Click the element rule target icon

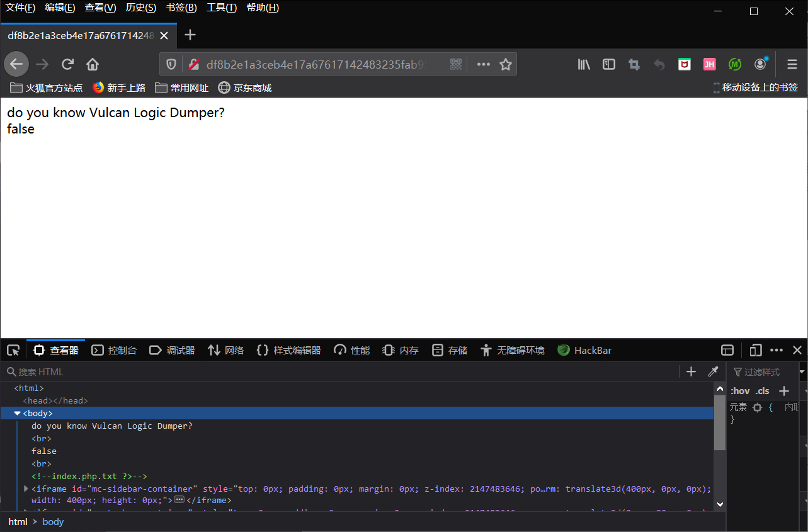757,407
